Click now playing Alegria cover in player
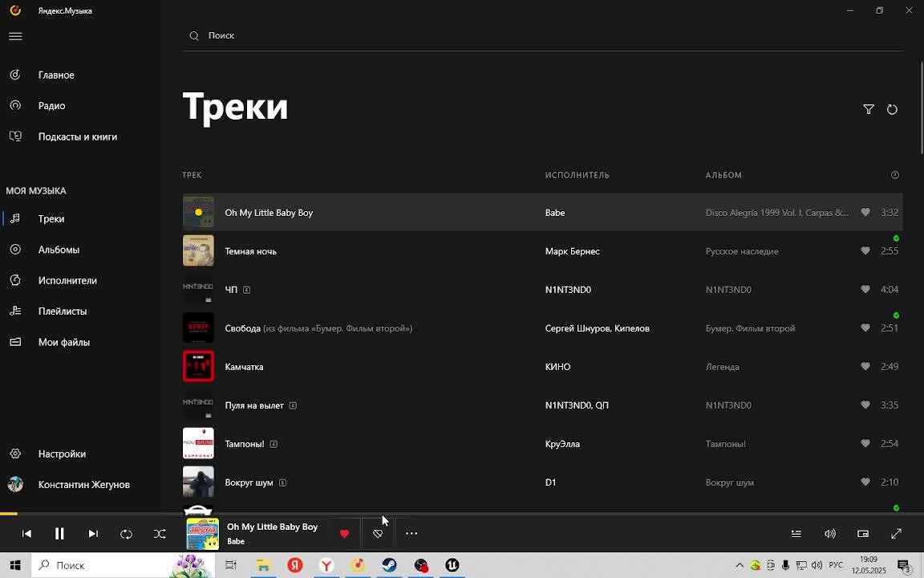The image size is (924, 578). pyautogui.click(x=203, y=535)
